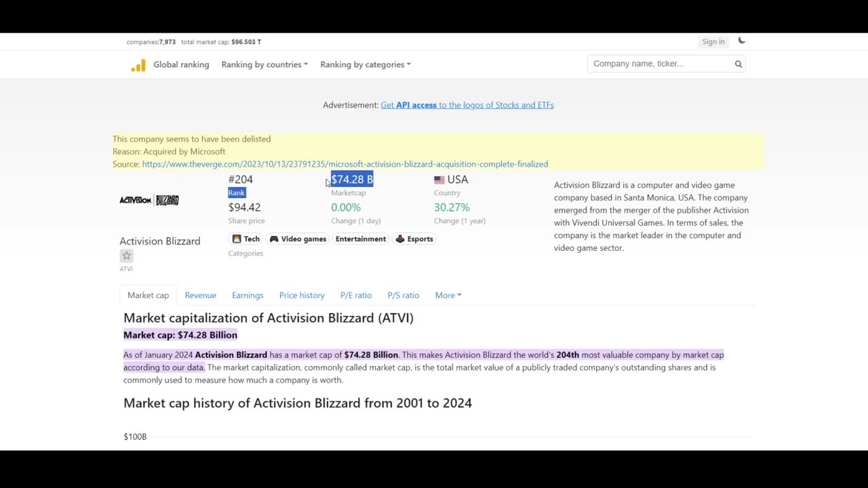Screen dimensions: 868x488
Task: Click 'Market cap: $74.28 Billion' highlighted text
Action: [x=180, y=335]
